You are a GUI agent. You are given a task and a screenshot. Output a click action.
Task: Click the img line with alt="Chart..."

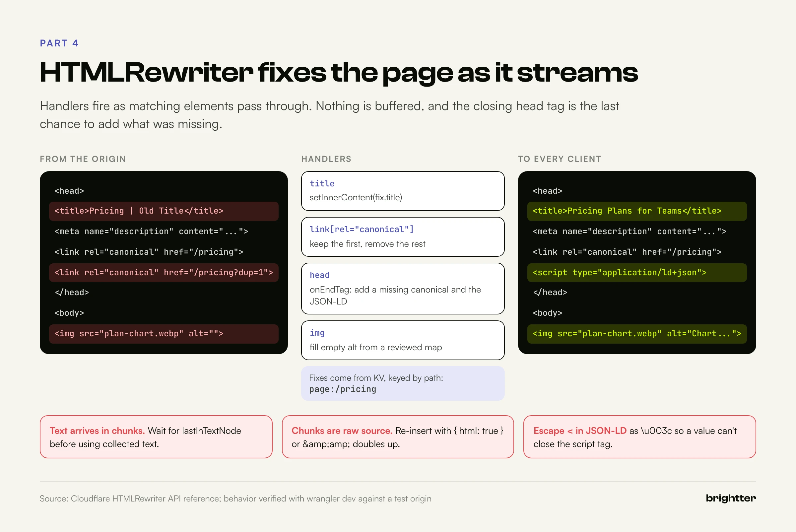pos(637,334)
